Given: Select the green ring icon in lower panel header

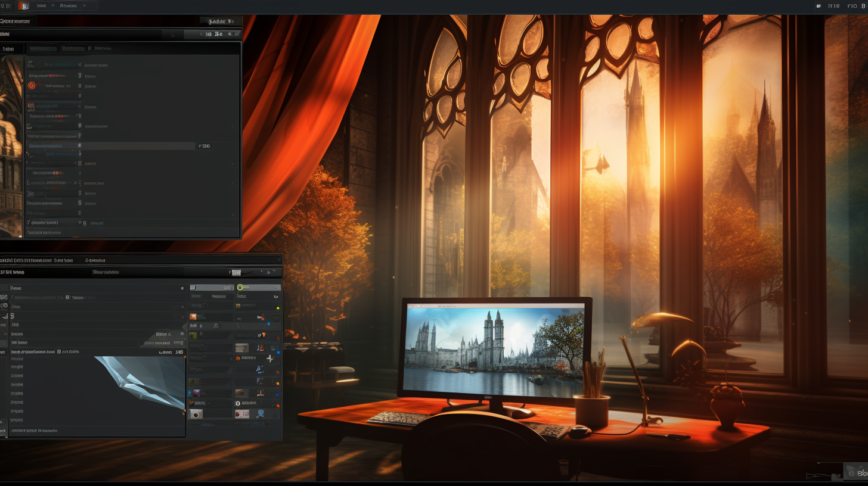Looking at the screenshot, I should point(240,287).
